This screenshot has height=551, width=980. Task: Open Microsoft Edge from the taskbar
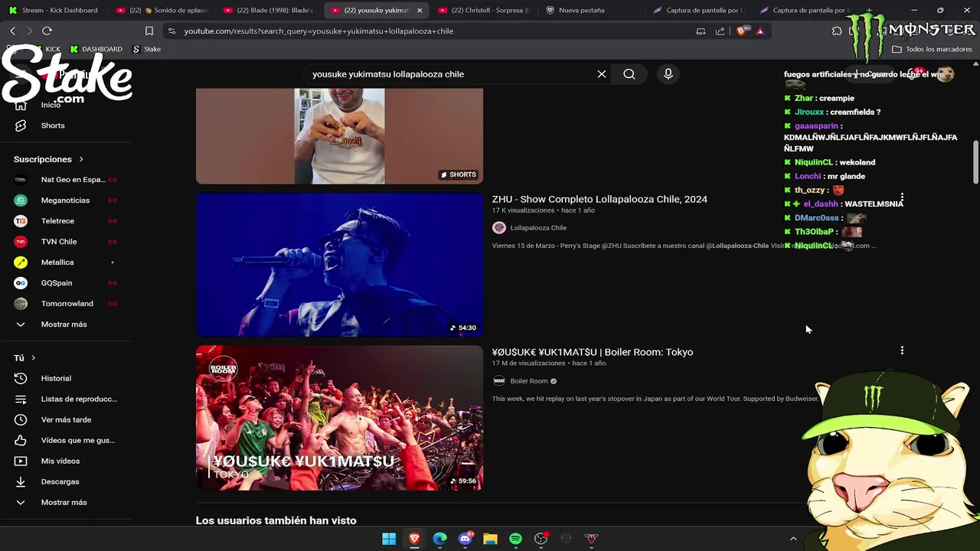(439, 539)
